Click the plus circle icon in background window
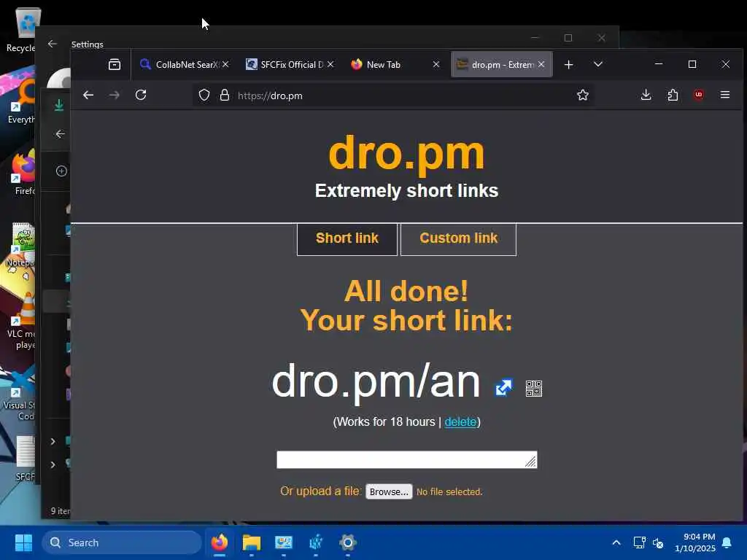Viewport: 747px width, 560px height. 61,171
